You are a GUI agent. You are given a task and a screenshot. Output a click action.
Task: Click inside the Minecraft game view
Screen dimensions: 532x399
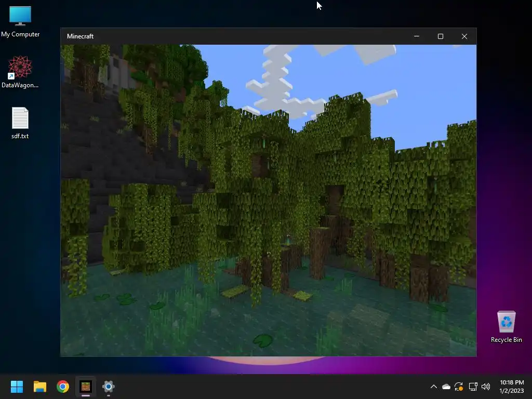(x=269, y=201)
